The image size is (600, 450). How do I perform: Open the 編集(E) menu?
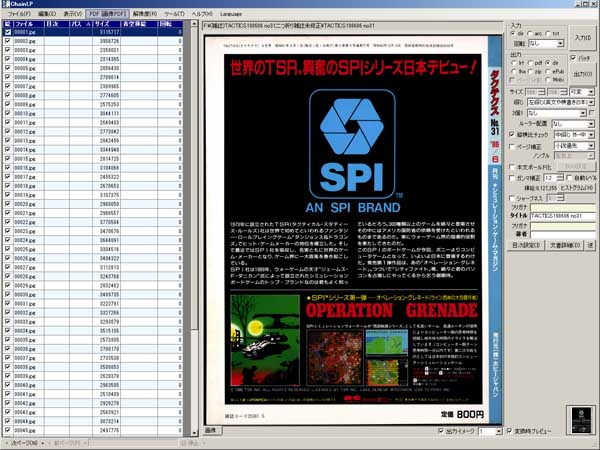point(47,14)
